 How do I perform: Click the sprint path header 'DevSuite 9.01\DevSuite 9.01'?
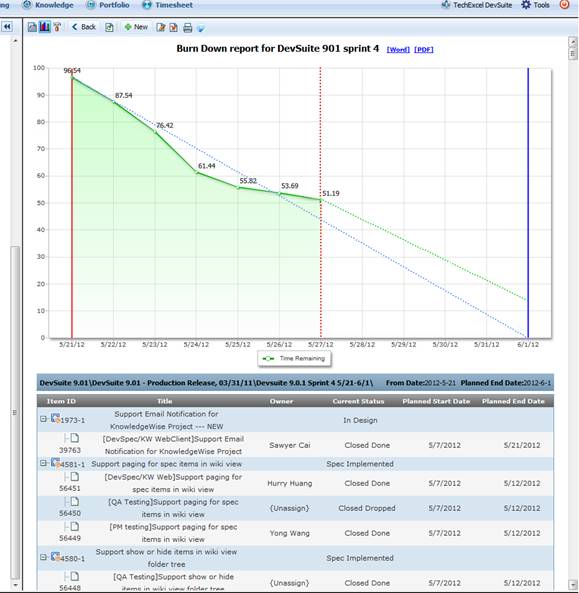tap(90, 383)
